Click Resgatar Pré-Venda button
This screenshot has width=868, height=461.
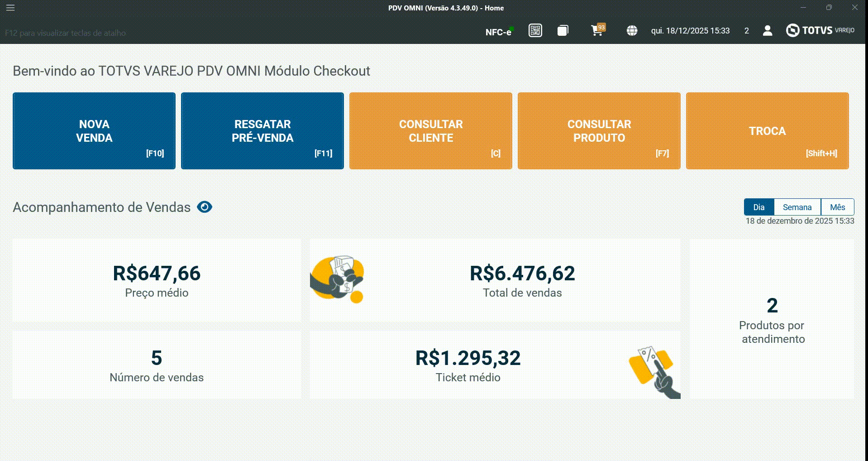tap(262, 131)
